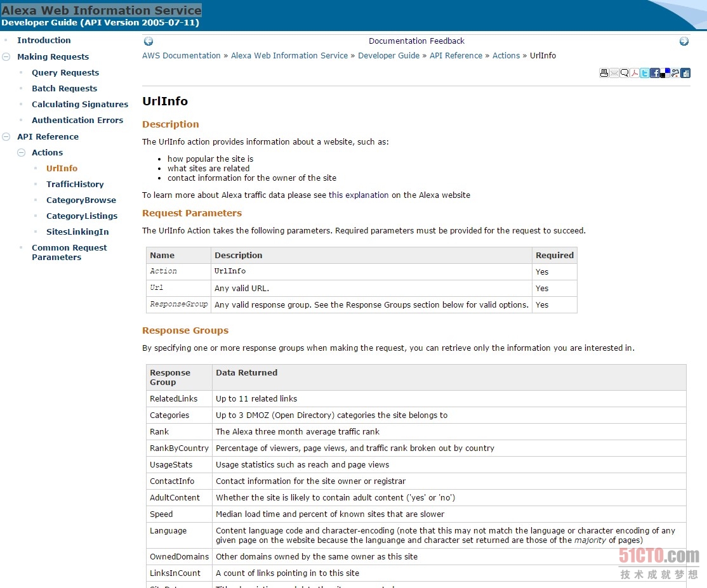
Task: Follow the 'this explanation' link
Action: (359, 195)
